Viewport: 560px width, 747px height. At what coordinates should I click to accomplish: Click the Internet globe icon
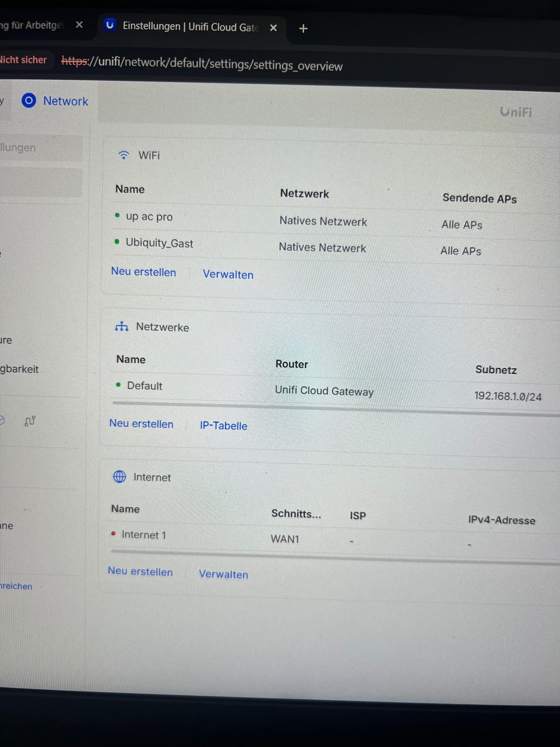[x=120, y=476]
